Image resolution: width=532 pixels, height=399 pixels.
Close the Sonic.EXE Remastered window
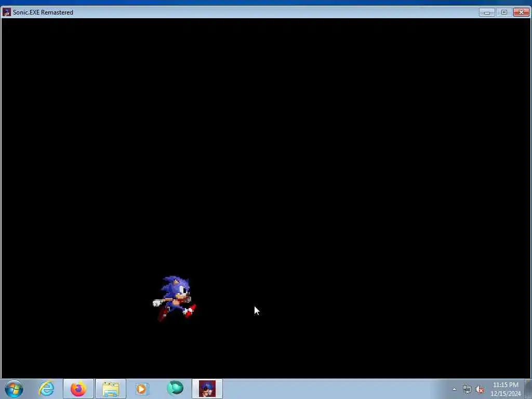click(521, 12)
